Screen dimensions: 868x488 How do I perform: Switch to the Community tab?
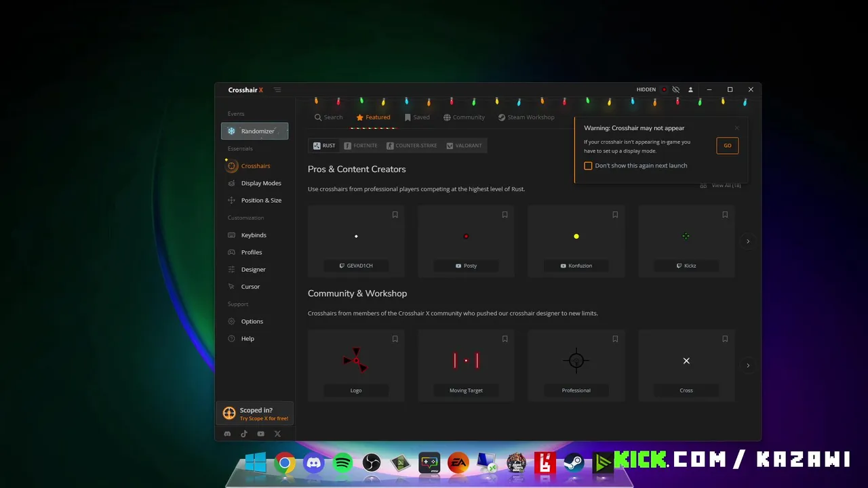[464, 117]
